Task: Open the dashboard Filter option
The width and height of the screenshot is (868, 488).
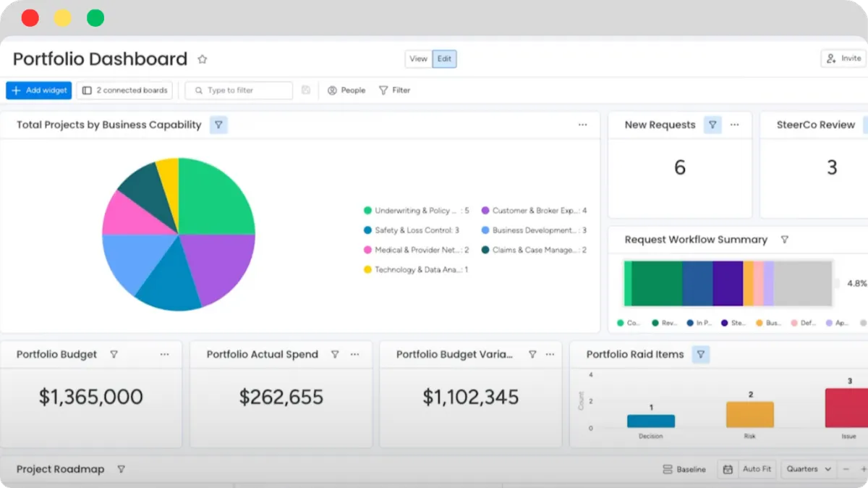Action: [x=395, y=91]
